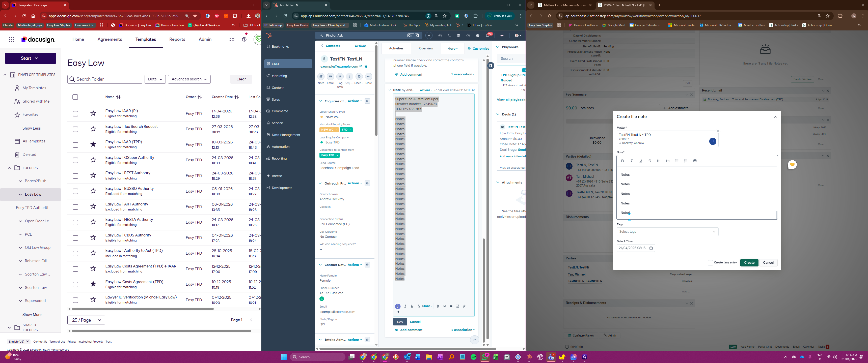
Task: Expand the Advanced search dropdown
Action: 189,79
